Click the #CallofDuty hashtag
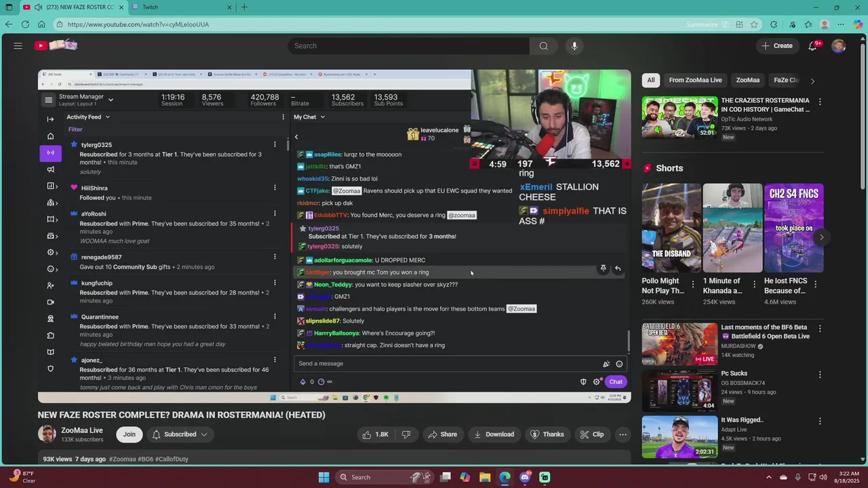 click(172, 459)
